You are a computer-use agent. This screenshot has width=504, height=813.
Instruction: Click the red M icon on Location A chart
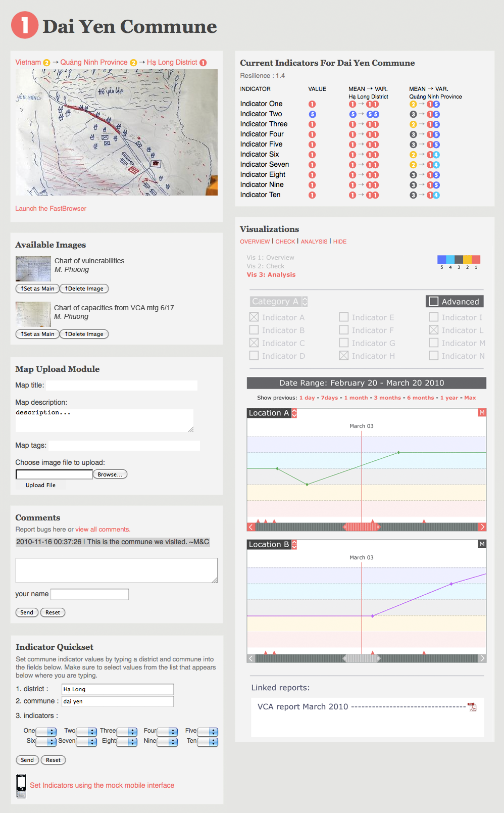pos(482,413)
